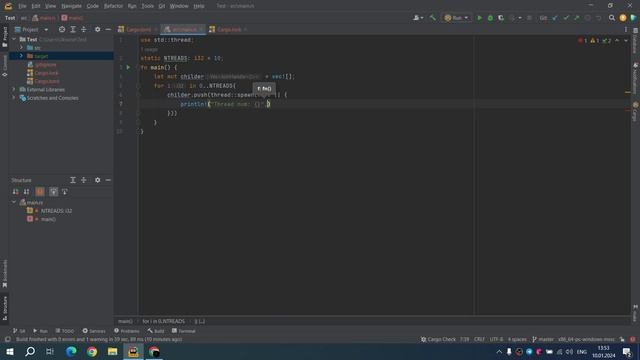
Task: Go to next highlighted problem arrow
Action: pos(626,40)
